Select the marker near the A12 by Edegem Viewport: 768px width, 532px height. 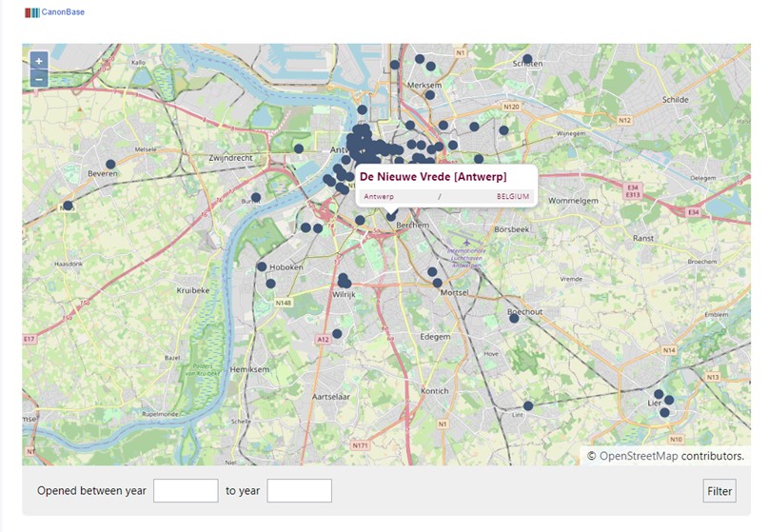[x=337, y=333]
